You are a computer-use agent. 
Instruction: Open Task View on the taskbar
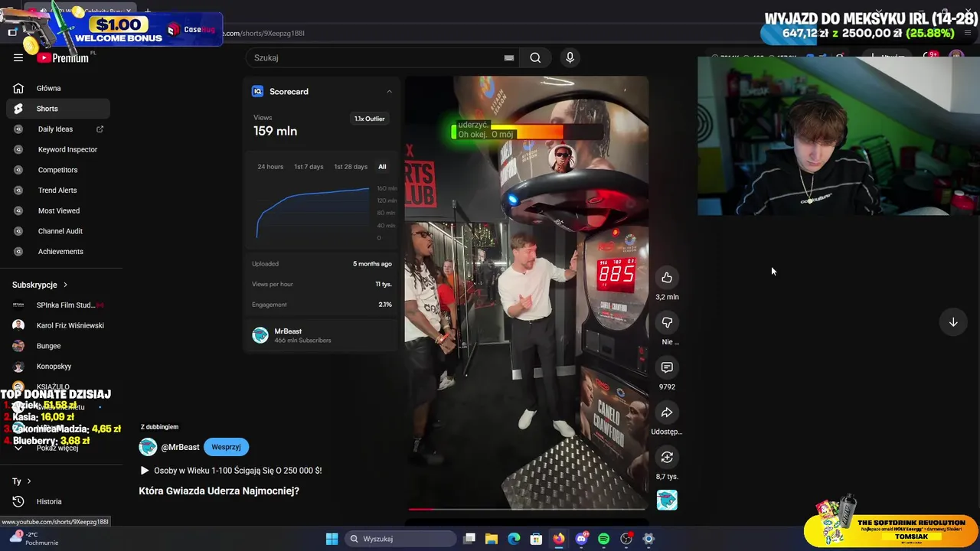469,539
